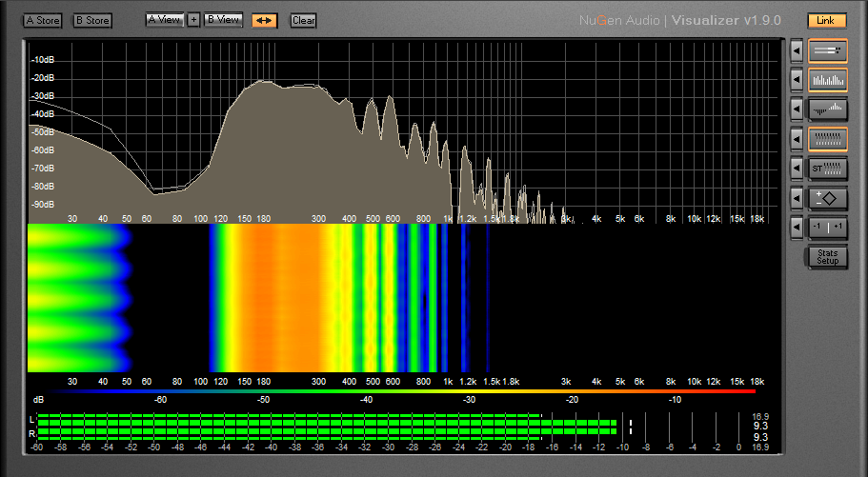The width and height of the screenshot is (868, 477).
Task: Open Stats Setup
Action: click(x=827, y=257)
